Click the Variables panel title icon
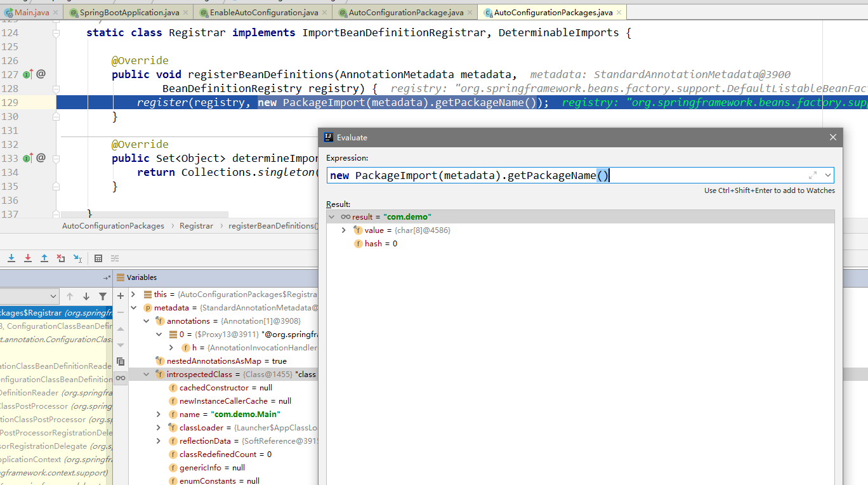Image resolution: width=868 pixels, height=485 pixels. 121,277
